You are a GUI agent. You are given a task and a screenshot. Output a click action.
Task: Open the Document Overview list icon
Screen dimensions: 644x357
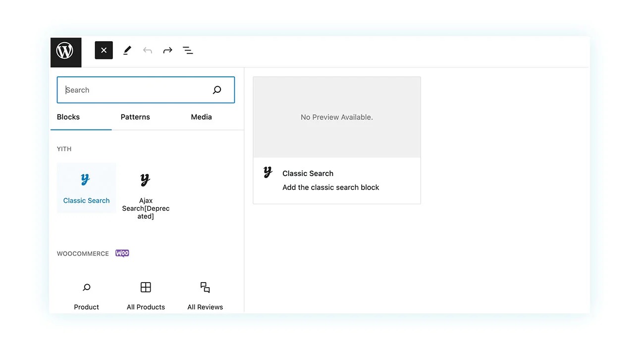click(188, 50)
